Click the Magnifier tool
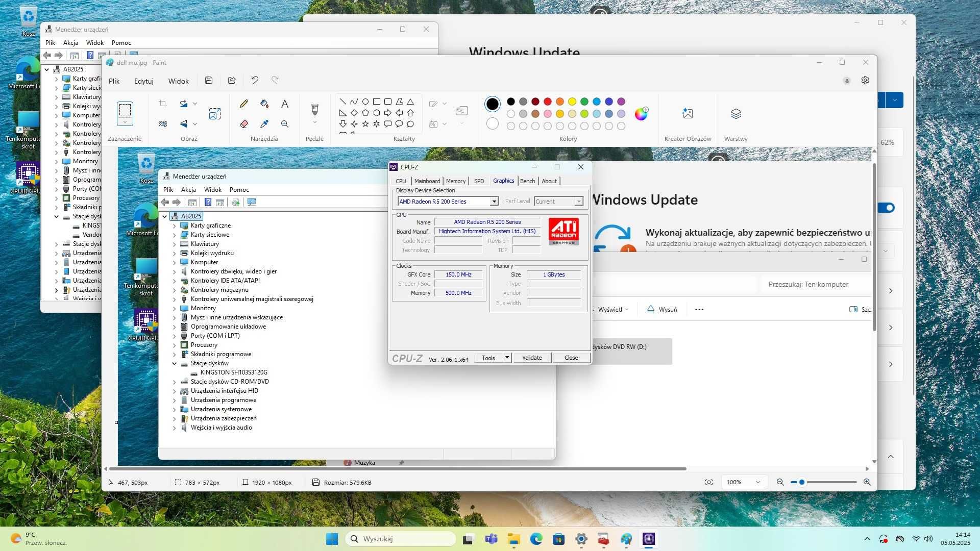This screenshot has height=551, width=980. [285, 124]
